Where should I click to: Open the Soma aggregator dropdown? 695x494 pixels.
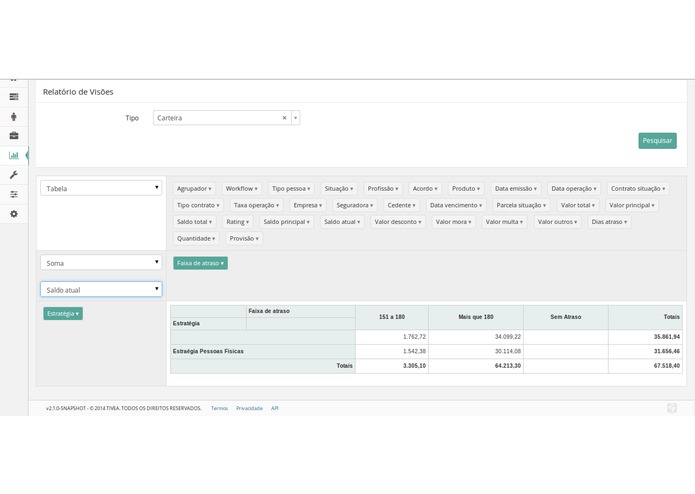pos(101,262)
